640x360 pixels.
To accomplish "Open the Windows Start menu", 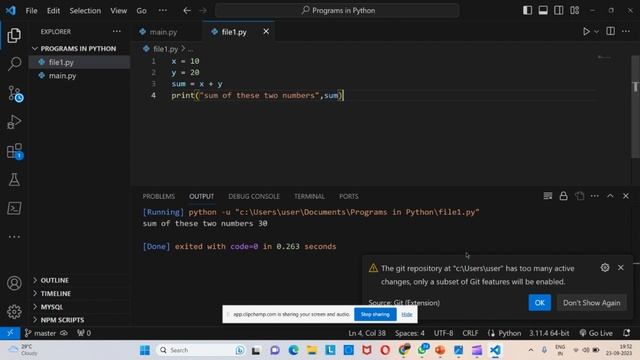I will pos(144,350).
